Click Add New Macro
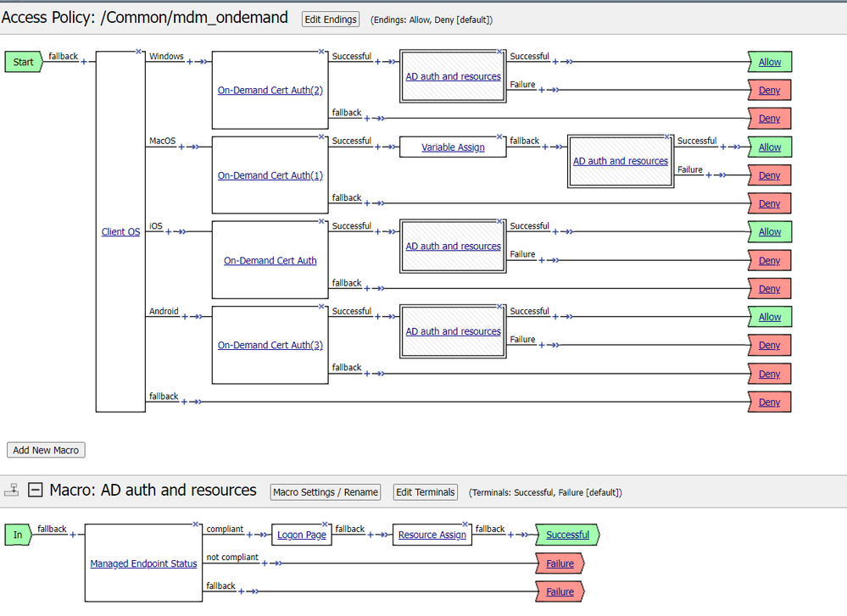This screenshot has width=847, height=616. point(46,450)
